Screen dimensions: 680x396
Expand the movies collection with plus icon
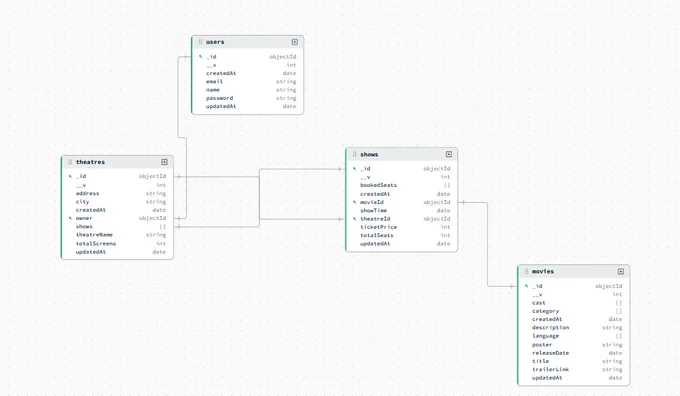click(x=621, y=272)
